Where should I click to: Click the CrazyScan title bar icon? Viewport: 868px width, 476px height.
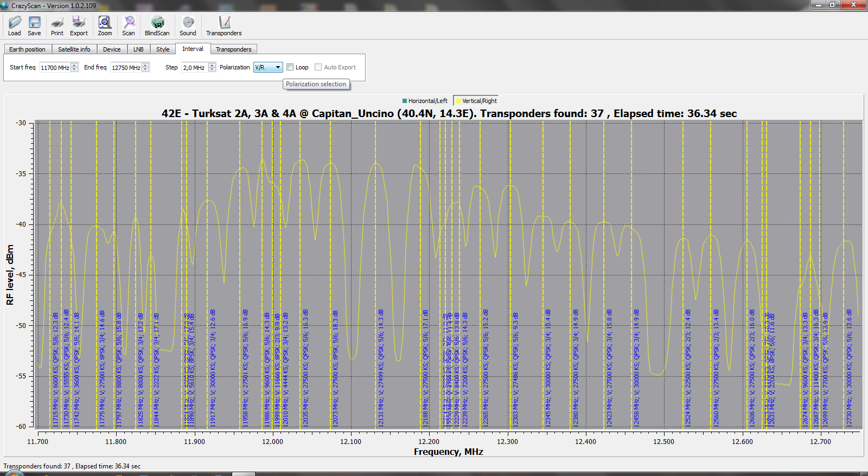[5, 5]
